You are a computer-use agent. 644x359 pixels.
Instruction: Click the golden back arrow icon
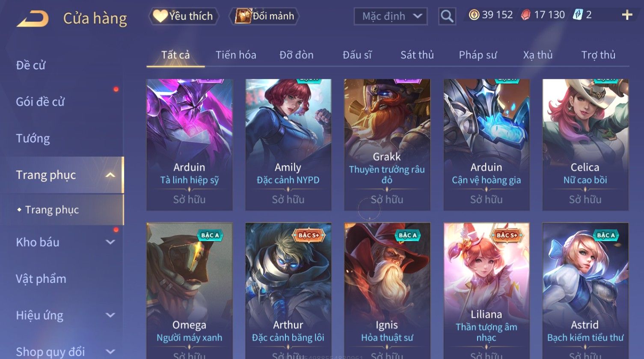click(x=33, y=19)
